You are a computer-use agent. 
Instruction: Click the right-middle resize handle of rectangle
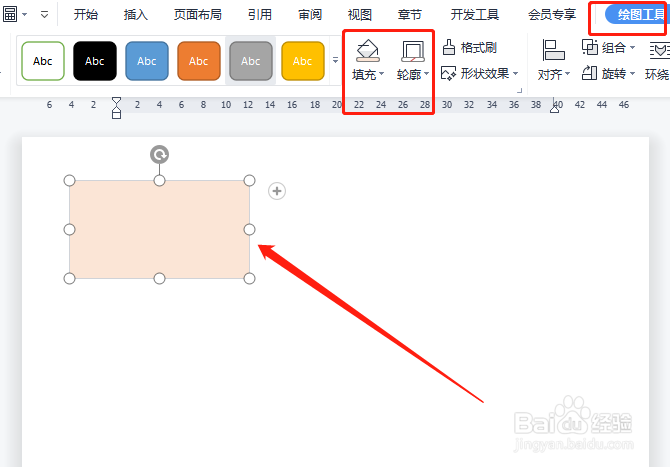point(250,229)
